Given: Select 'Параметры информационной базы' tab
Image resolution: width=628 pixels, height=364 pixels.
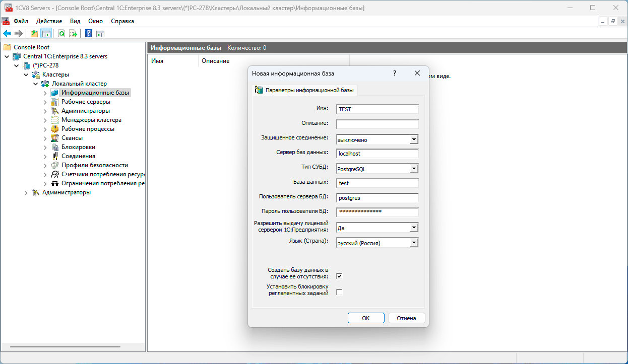Looking at the screenshot, I should [x=305, y=91].
